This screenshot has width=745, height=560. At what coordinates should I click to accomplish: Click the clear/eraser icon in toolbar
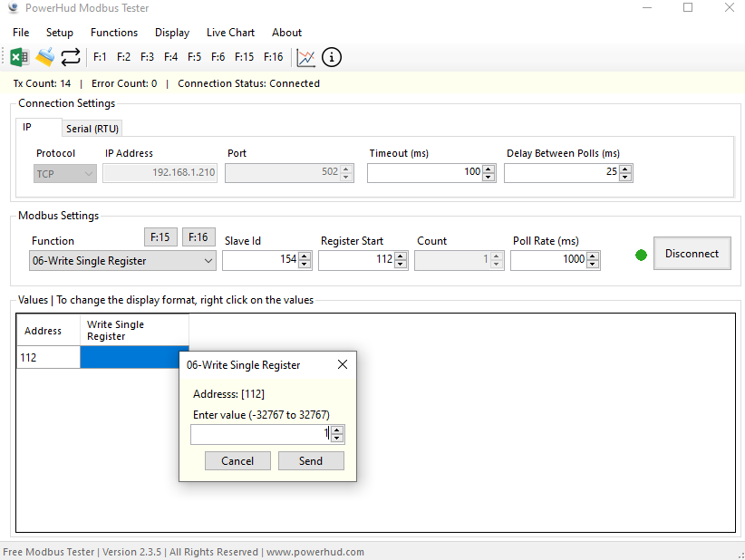point(44,57)
